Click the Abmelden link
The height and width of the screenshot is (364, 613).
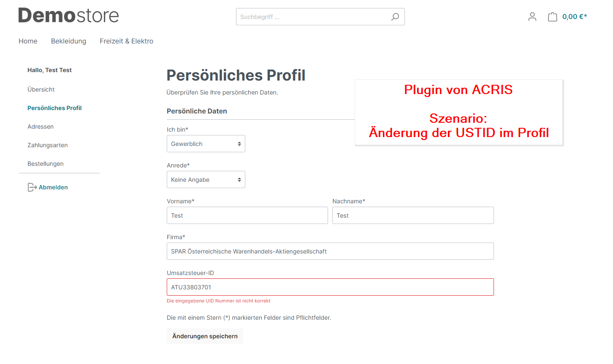[53, 187]
